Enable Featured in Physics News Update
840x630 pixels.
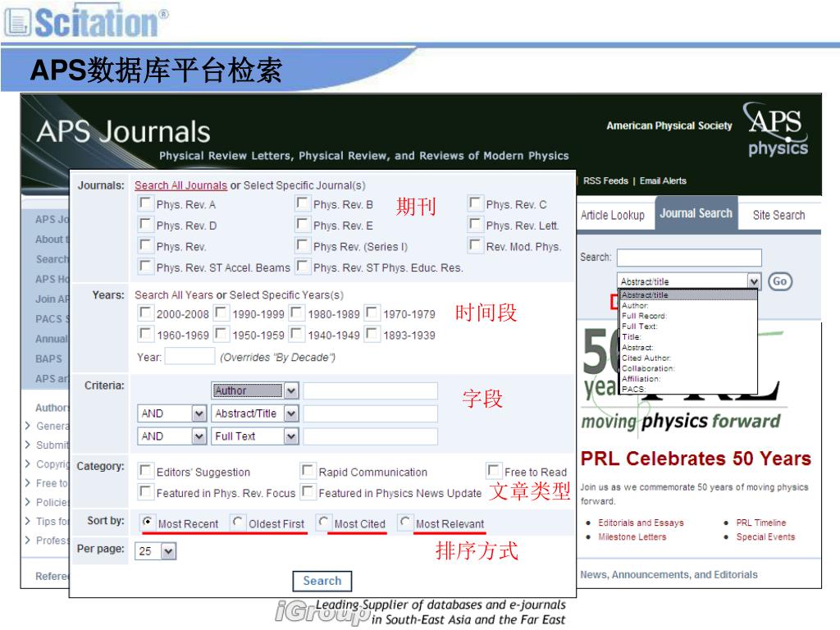pos(307,492)
